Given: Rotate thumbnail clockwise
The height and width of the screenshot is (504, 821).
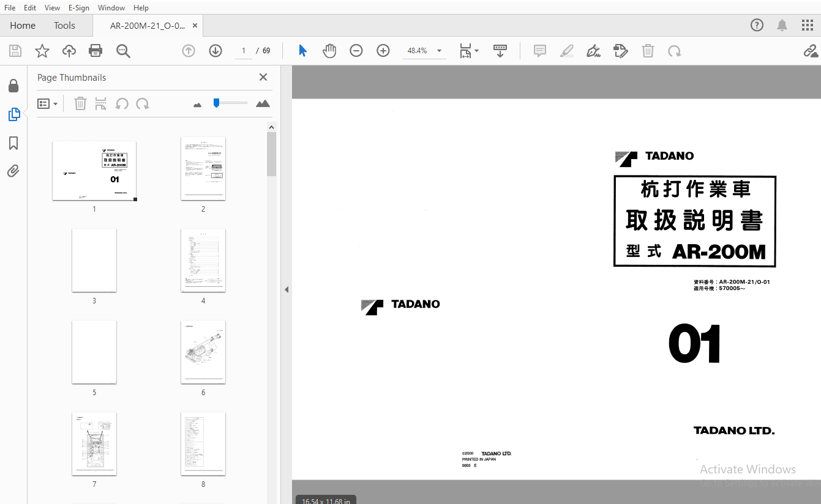Looking at the screenshot, I should click(x=143, y=103).
